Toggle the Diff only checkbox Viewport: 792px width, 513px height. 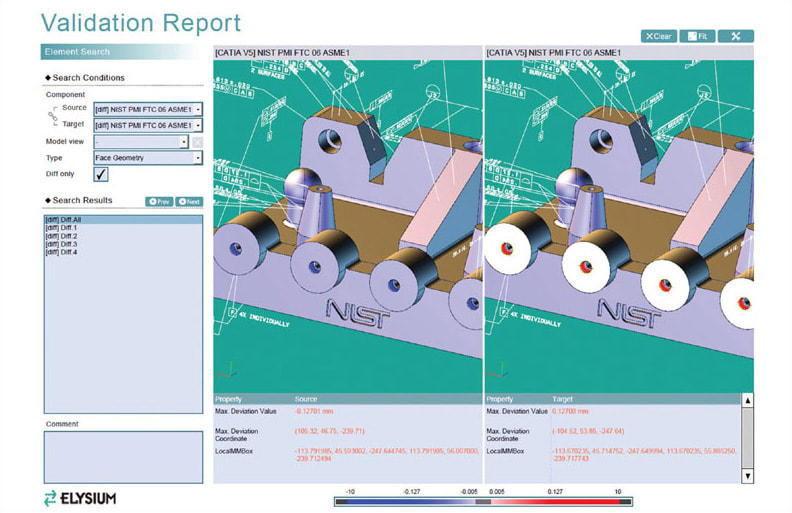coord(101,174)
